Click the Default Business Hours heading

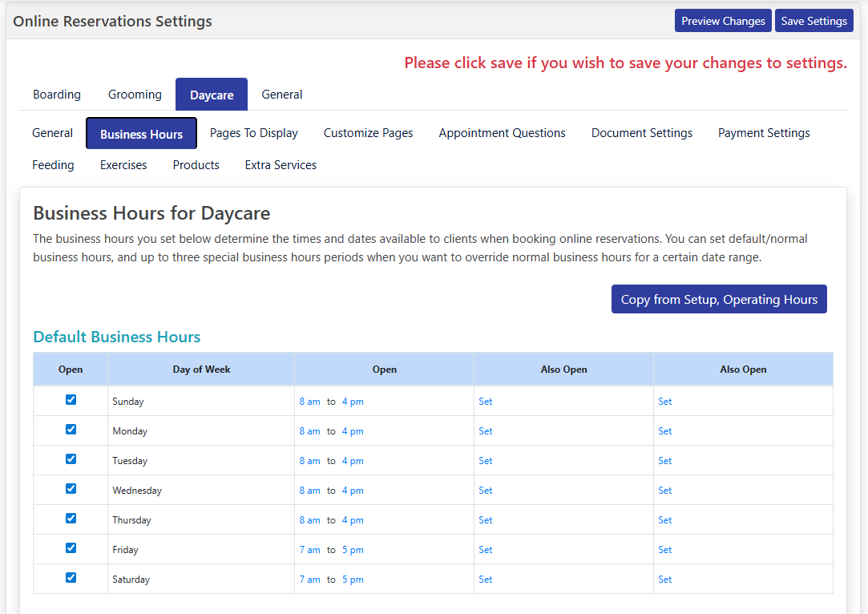pos(117,337)
